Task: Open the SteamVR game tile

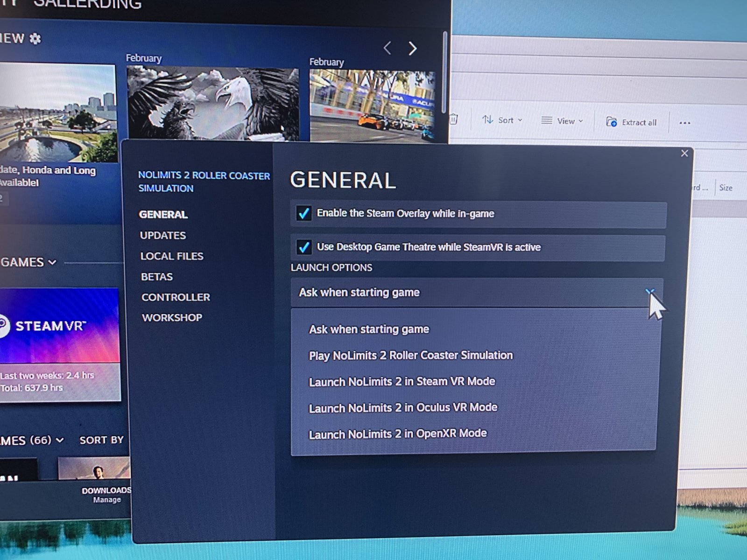Action: point(60,344)
